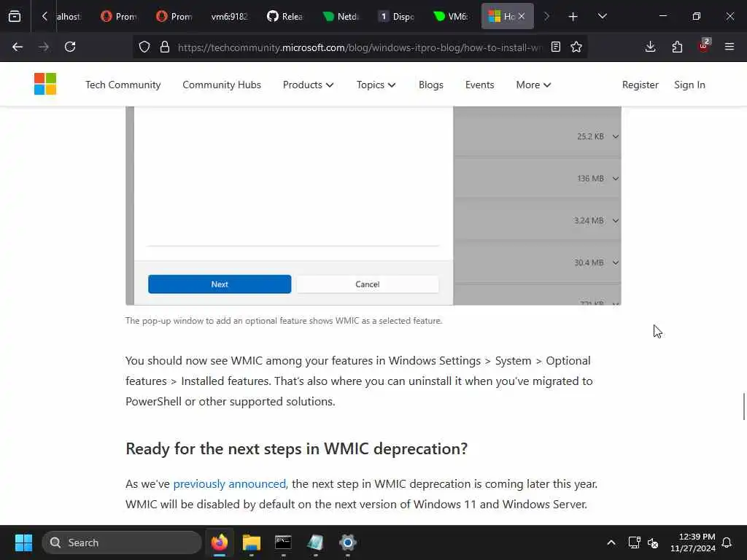Viewport: 747px width, 560px height.
Task: Open Settings gear in the taskbar
Action: 348,542
